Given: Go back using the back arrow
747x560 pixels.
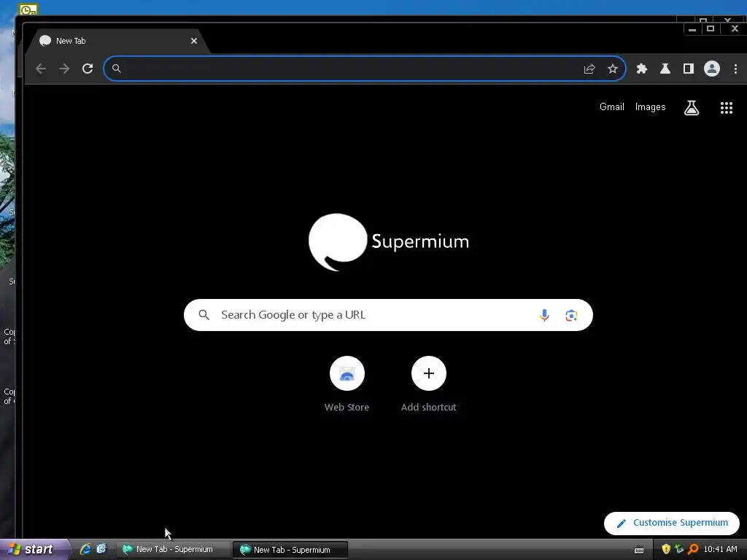Looking at the screenshot, I should coord(41,69).
